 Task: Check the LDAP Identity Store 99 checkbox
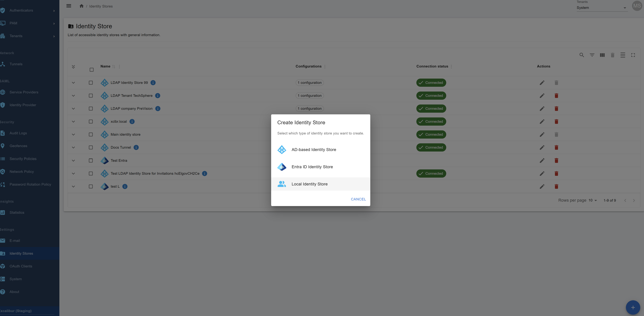(x=91, y=83)
